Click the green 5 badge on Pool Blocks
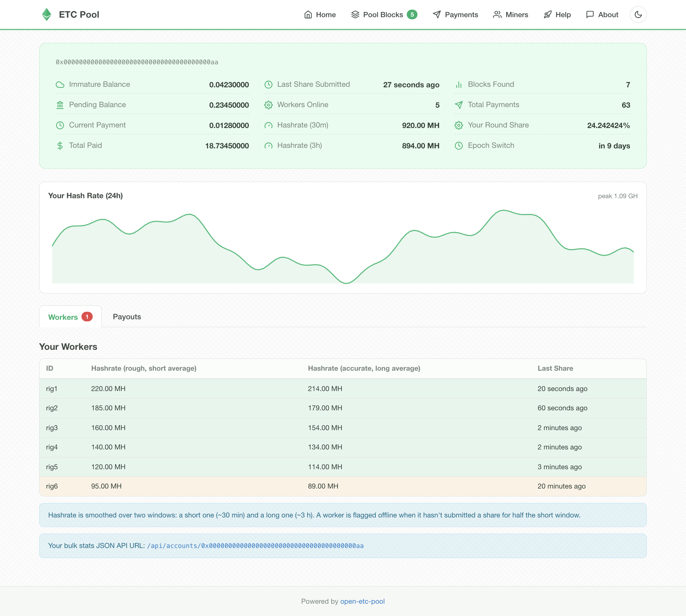Viewport: 686px width, 616px height. pyautogui.click(x=412, y=14)
